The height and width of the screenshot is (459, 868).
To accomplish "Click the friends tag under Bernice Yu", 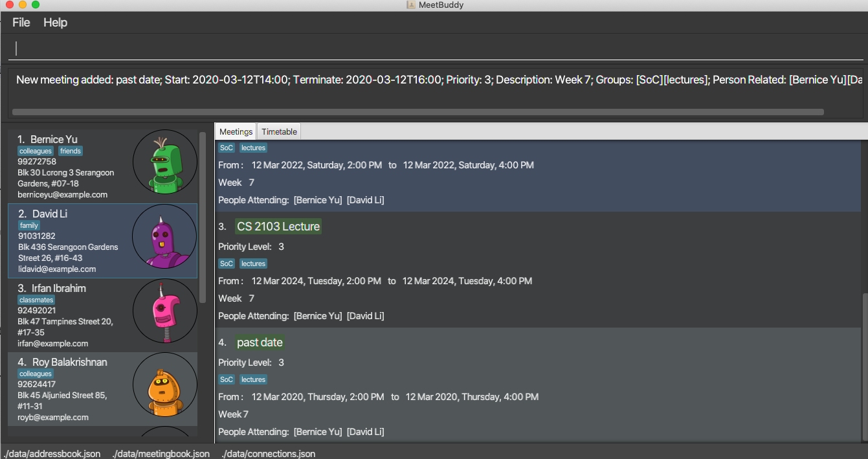I will pos(71,151).
